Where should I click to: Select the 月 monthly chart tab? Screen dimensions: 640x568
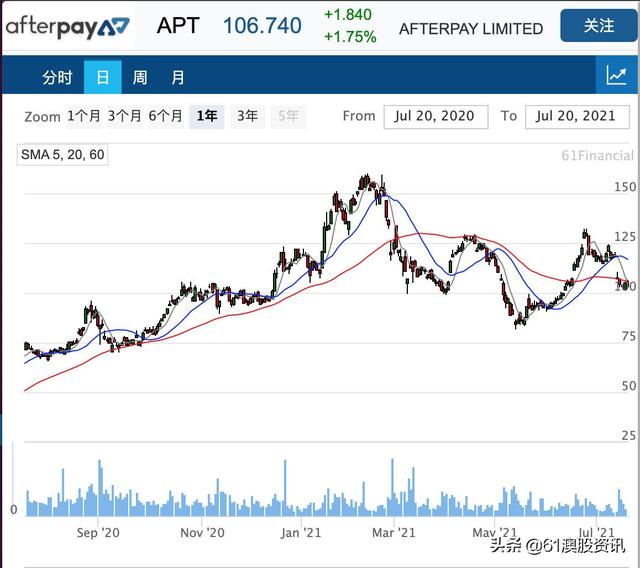click(x=177, y=77)
